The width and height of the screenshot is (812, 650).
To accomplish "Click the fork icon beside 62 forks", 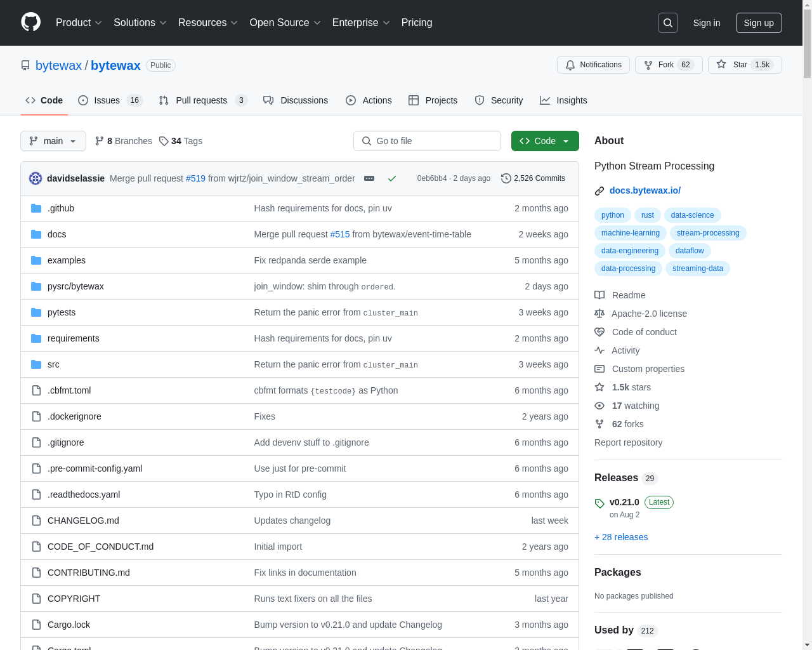I will [599, 424].
